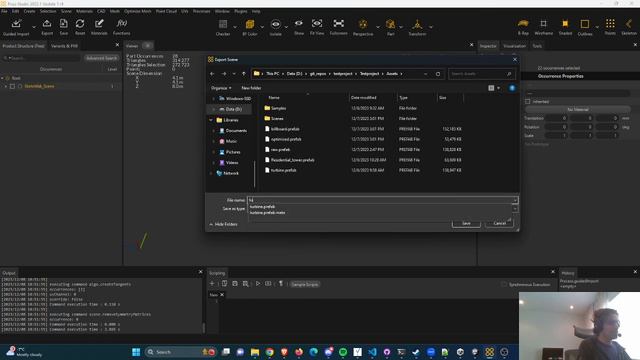Go up one folder in the Export Scene dialog
640x360 pixels.
(x=244, y=74)
